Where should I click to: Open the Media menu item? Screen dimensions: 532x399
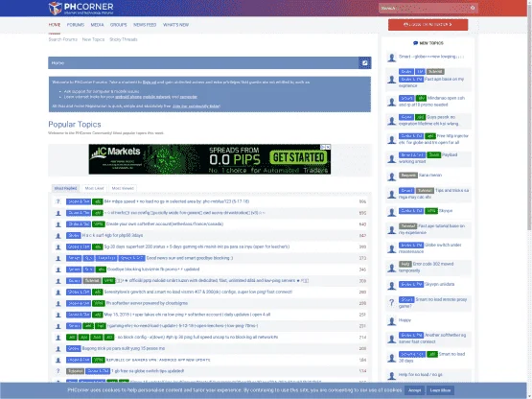(x=97, y=25)
